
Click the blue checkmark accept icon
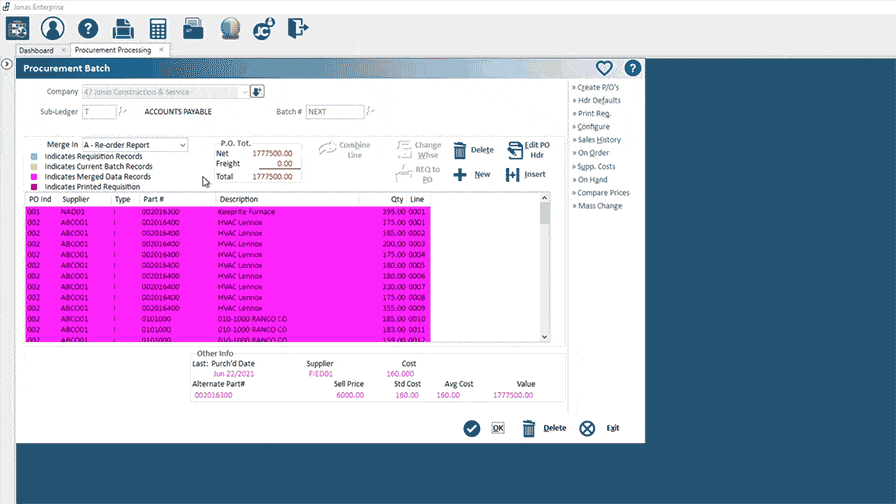(x=471, y=428)
